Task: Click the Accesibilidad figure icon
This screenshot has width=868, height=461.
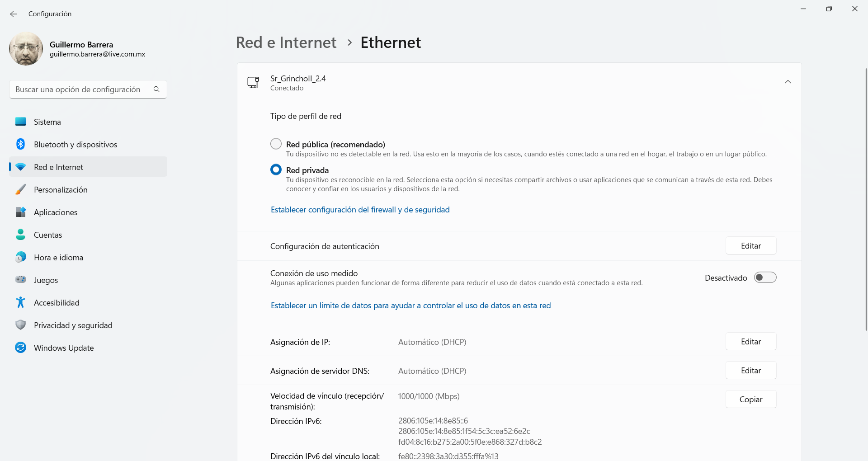Action: (x=21, y=302)
